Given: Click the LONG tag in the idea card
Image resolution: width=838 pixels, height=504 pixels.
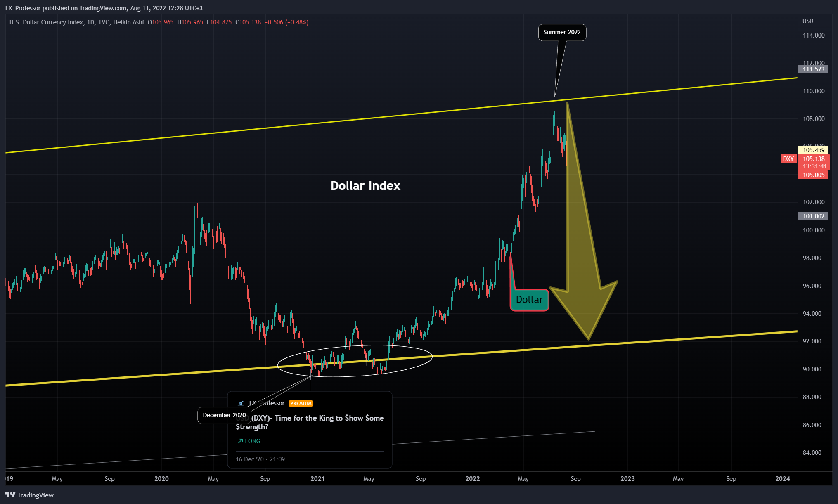Looking at the screenshot, I should tap(249, 441).
